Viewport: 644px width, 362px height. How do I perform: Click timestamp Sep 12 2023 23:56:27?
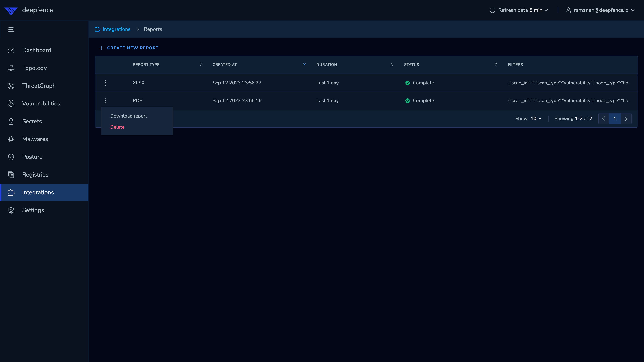tap(237, 83)
